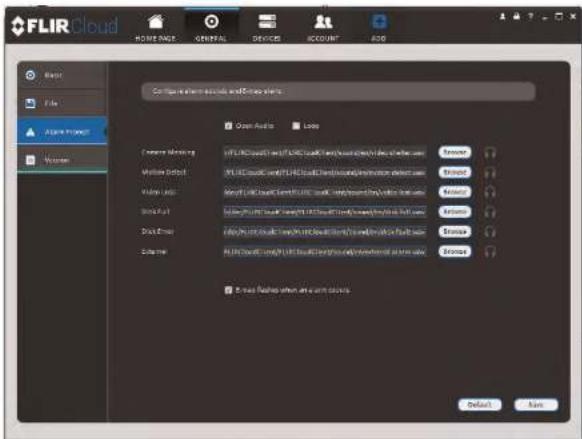
Task: Preview Disk Full sound with headphone icon
Action: coord(490,212)
